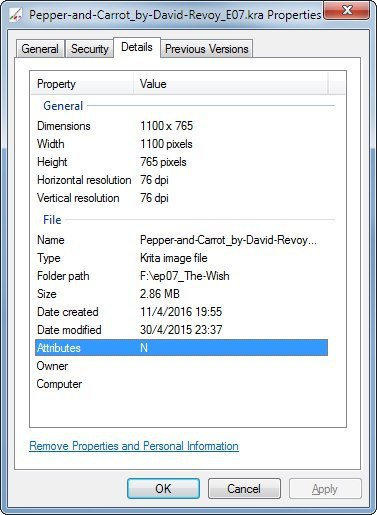
Task: Select the Computer property row
Action: click(181, 384)
